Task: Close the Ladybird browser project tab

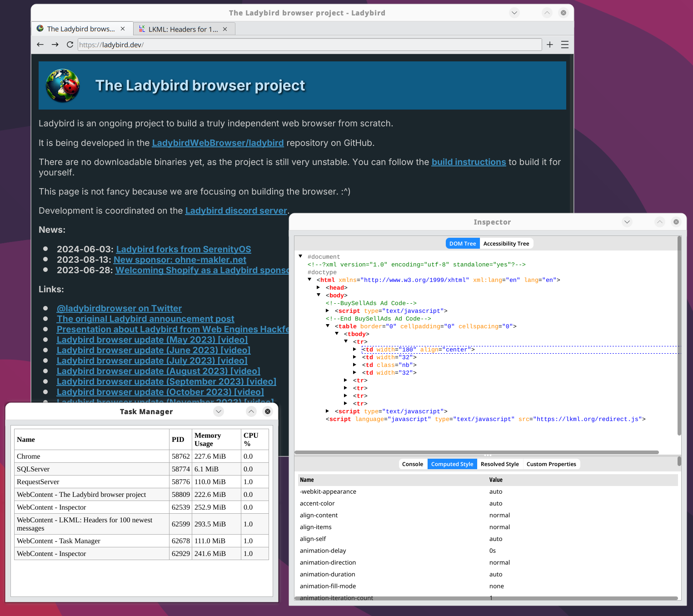Action: pyautogui.click(x=123, y=29)
